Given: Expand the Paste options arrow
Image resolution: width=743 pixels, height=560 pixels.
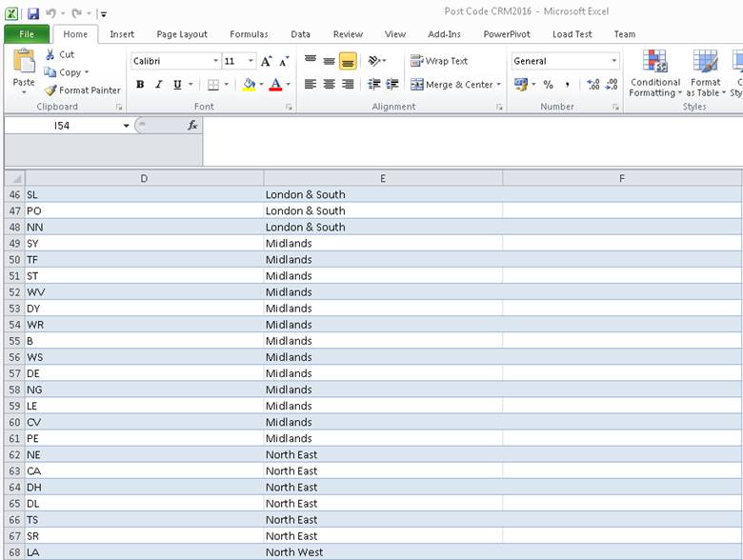Looking at the screenshot, I should 24,93.
